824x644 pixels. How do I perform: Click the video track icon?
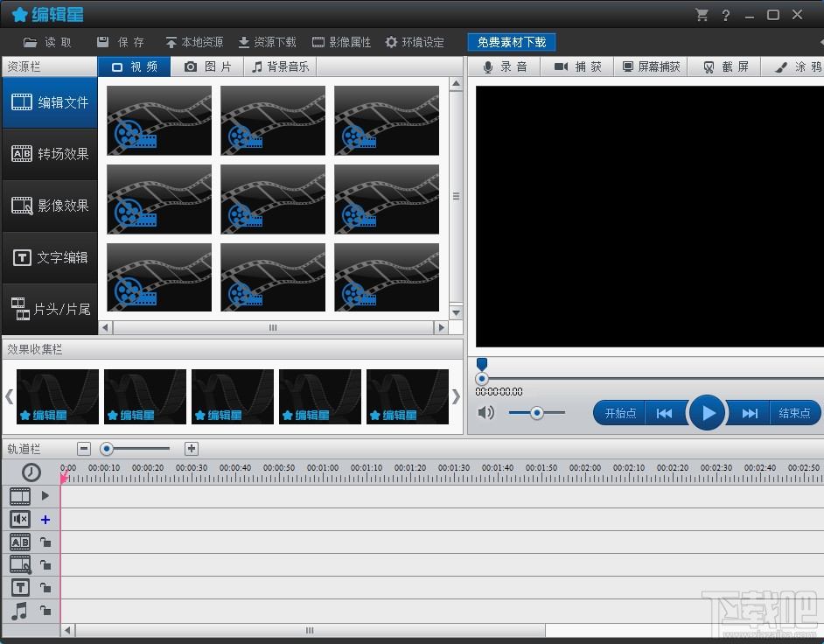20,496
